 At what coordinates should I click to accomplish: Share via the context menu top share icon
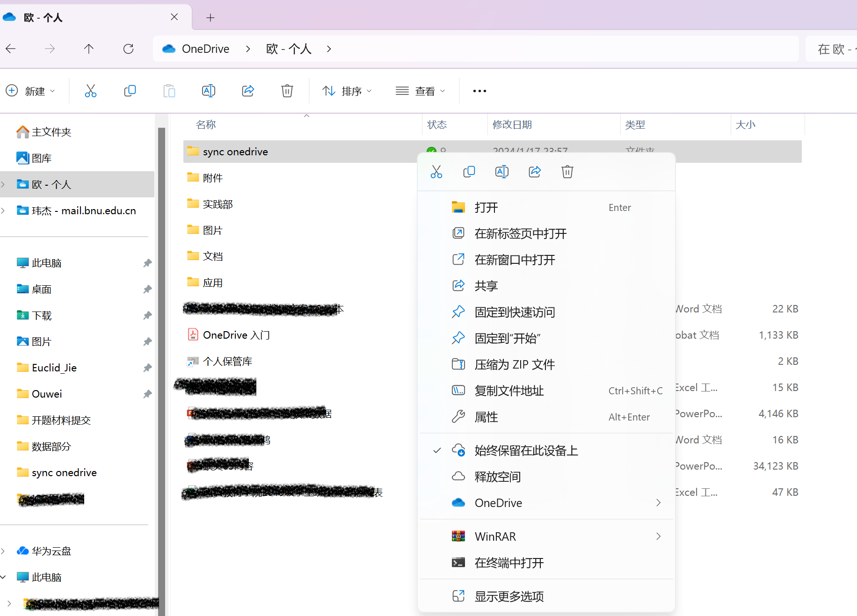535,172
